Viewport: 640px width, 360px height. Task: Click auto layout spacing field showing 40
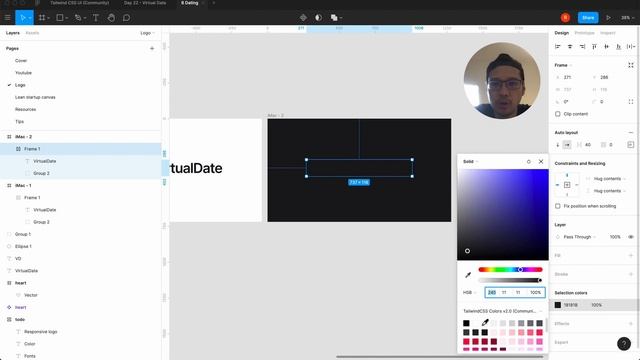pyautogui.click(x=585, y=145)
